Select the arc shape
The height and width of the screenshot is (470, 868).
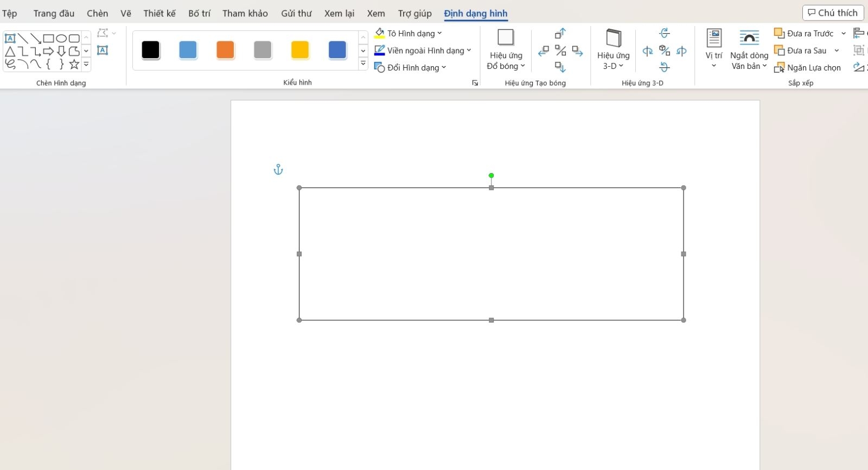coord(23,64)
